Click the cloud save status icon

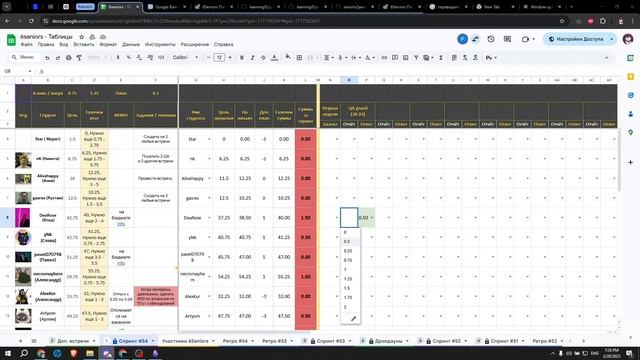tap(103, 37)
